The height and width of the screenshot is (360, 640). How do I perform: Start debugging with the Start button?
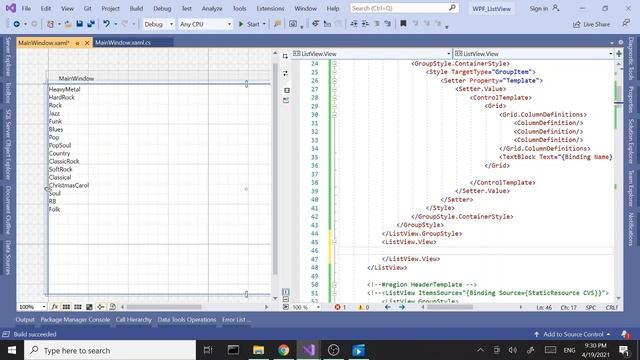click(x=249, y=24)
